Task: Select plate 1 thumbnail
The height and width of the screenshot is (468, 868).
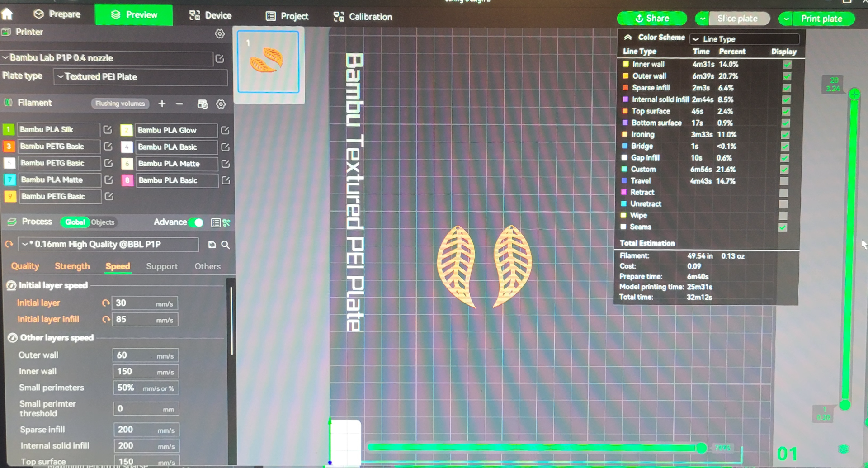Action: (x=269, y=62)
